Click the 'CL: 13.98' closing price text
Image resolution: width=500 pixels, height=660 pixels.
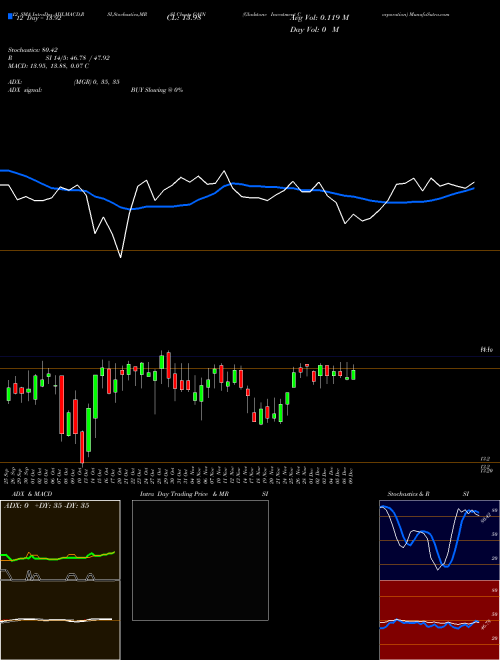(x=184, y=18)
